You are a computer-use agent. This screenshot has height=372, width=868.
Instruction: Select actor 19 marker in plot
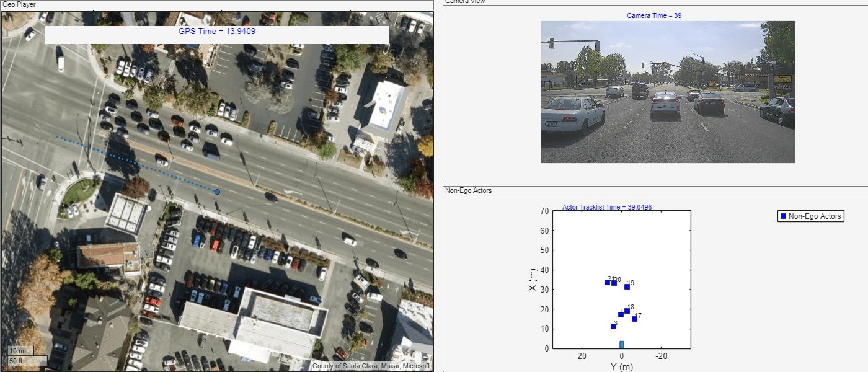click(627, 286)
